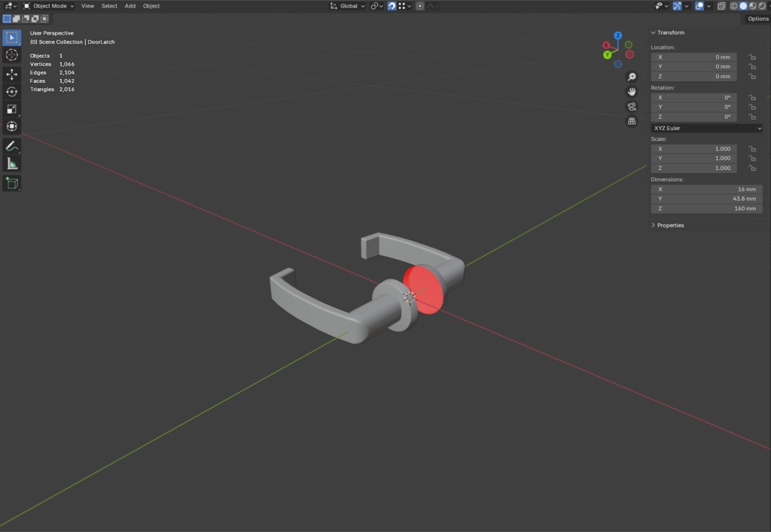Choose the Annotate pencil tool
Viewport: 771px width, 532px height.
[12, 146]
